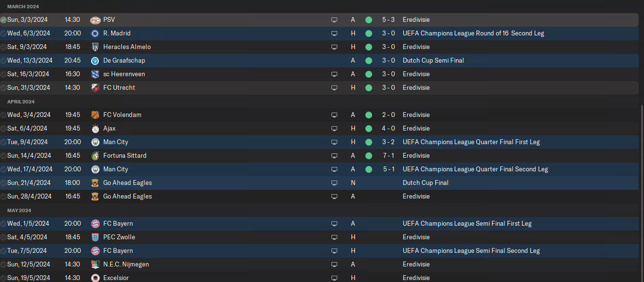Screen dimensions: 644x282
Task: Click the Heracles Almelo club badge
Action: coord(95,47)
